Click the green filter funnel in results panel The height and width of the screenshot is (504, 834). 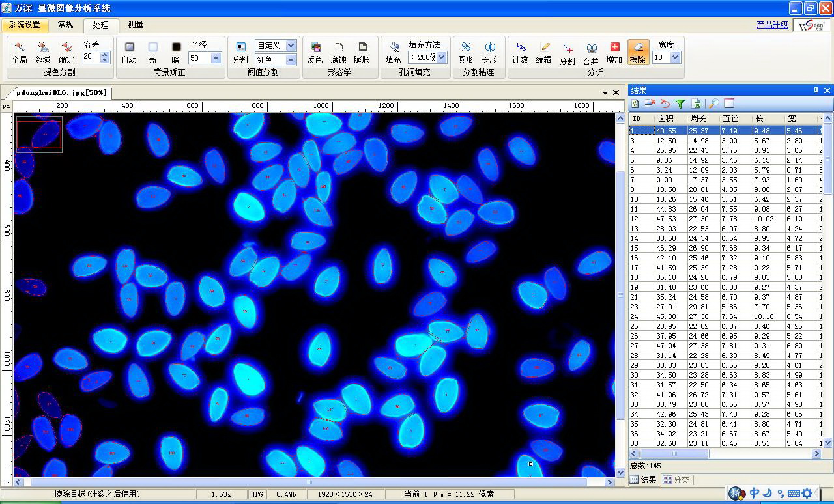pyautogui.click(x=680, y=104)
